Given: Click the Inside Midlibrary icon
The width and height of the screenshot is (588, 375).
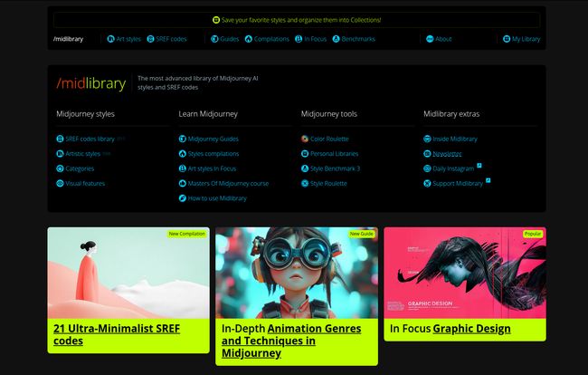Looking at the screenshot, I should (427, 139).
